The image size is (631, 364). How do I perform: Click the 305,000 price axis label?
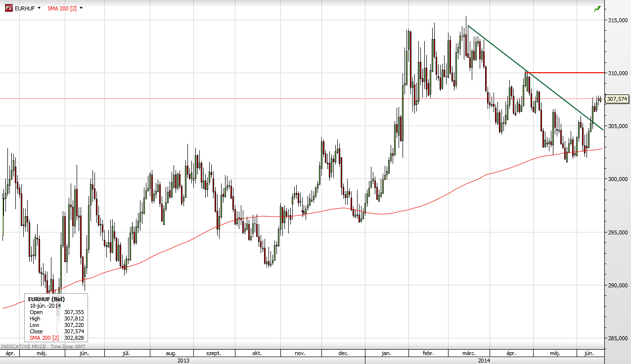pyautogui.click(x=618, y=126)
